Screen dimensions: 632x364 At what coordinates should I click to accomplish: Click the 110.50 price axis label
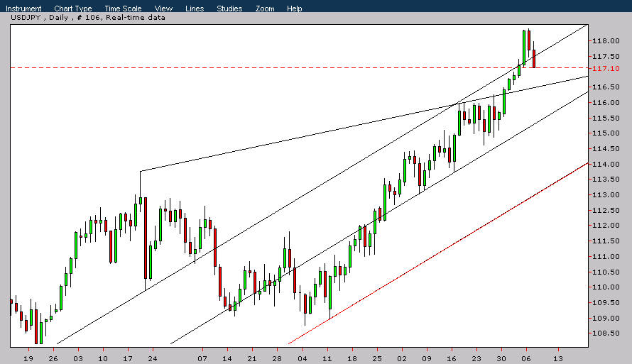pyautogui.click(x=606, y=272)
